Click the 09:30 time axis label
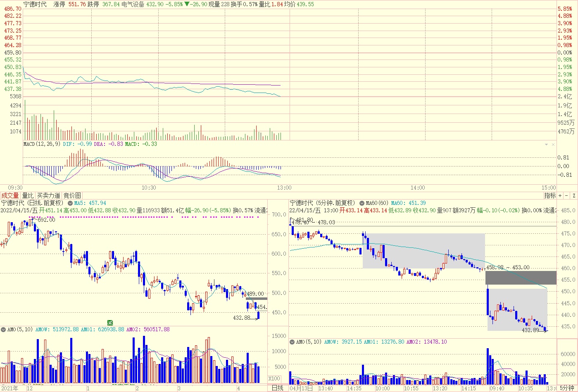 pos(15,188)
